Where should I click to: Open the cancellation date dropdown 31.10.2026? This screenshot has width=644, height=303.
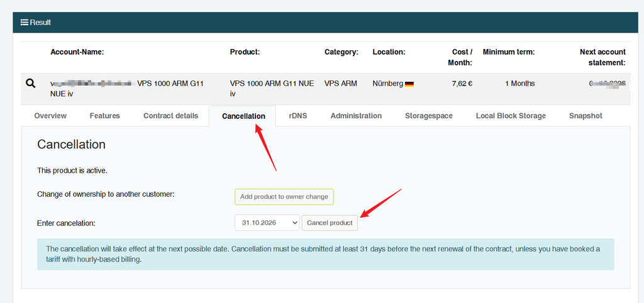click(x=267, y=223)
